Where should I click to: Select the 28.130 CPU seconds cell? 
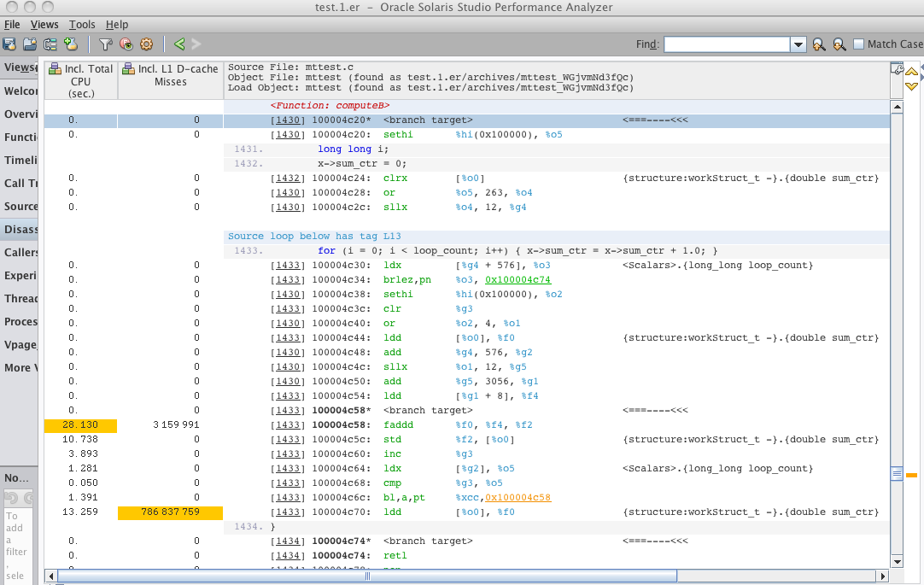tap(81, 425)
